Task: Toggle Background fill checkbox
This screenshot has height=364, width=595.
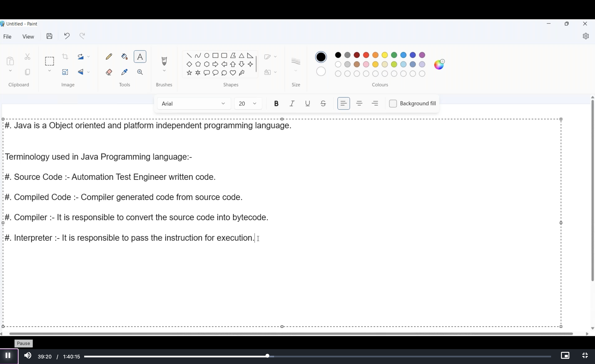Action: pyautogui.click(x=392, y=103)
